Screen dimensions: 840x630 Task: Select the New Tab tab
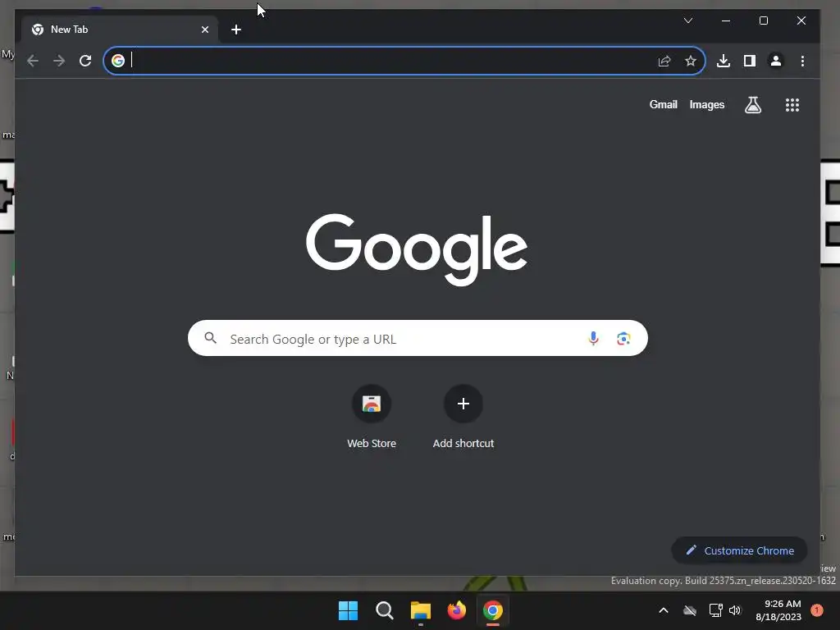coord(120,30)
